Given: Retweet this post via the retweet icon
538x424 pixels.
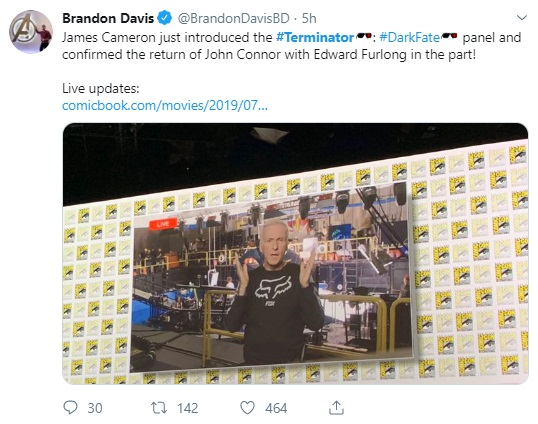Looking at the screenshot, I should tap(159, 408).
